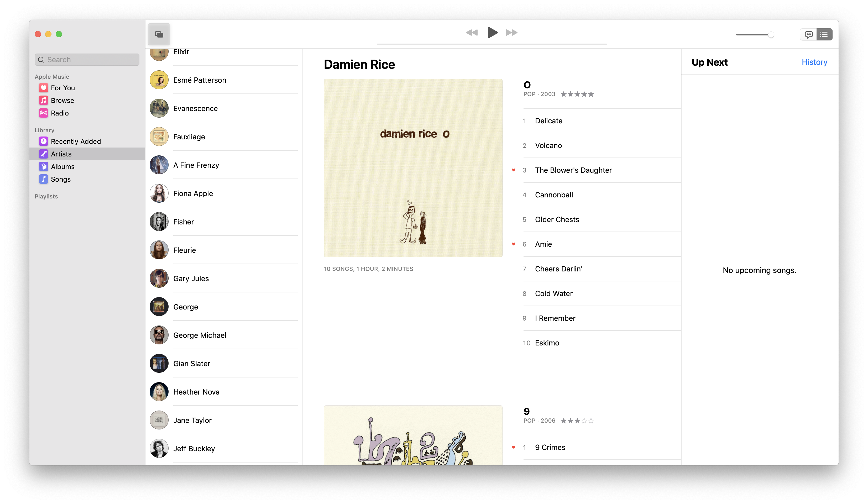Click album title 9

tap(527, 411)
